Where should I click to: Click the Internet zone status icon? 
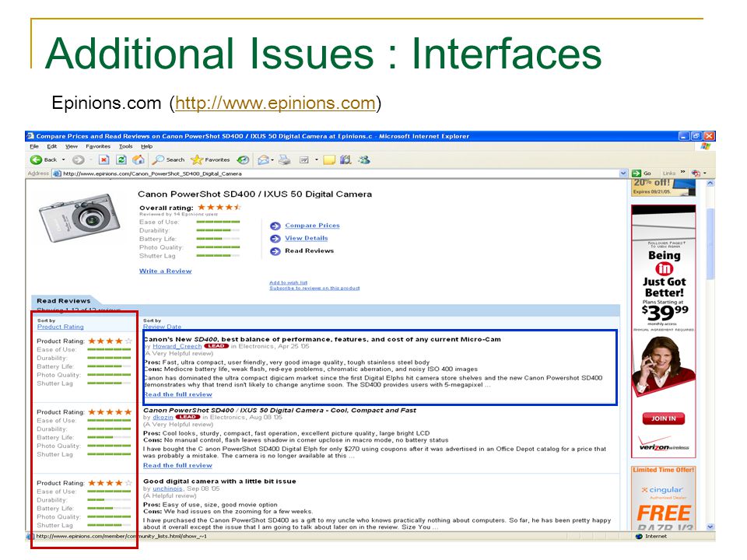[x=640, y=537]
